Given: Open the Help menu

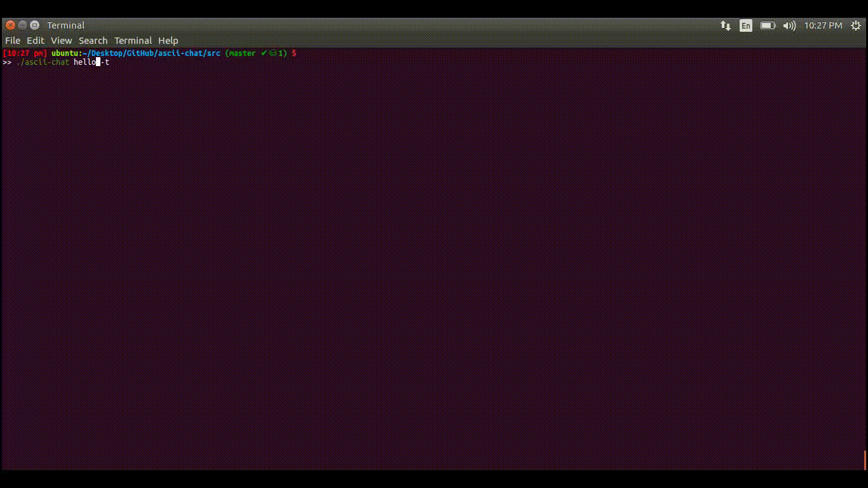Looking at the screenshot, I should [168, 41].
